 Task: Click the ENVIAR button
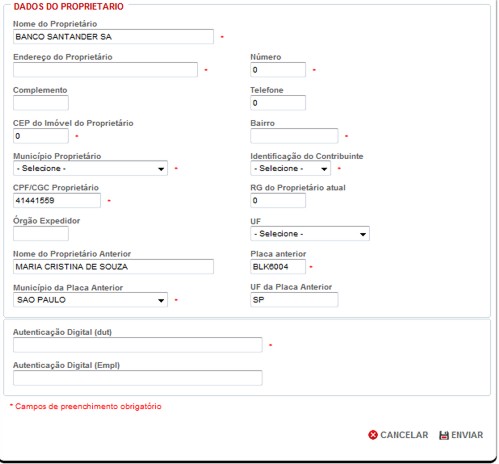tap(461, 435)
